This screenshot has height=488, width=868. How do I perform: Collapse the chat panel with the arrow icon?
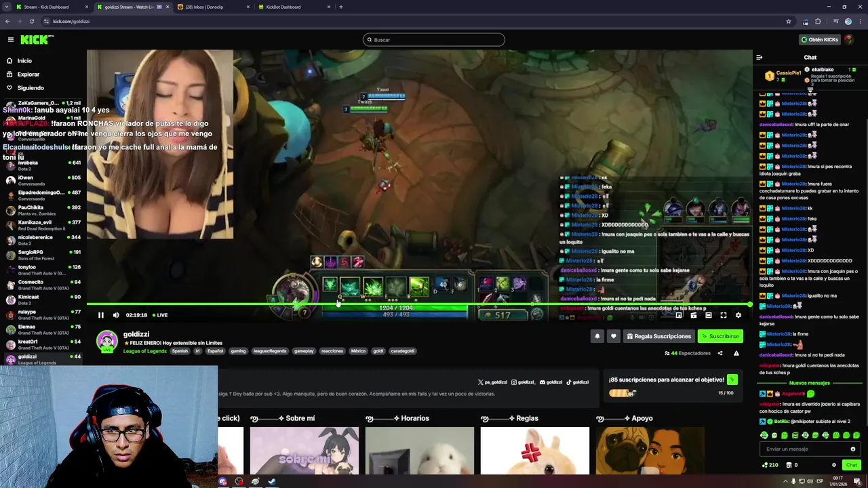pyautogui.click(x=759, y=58)
